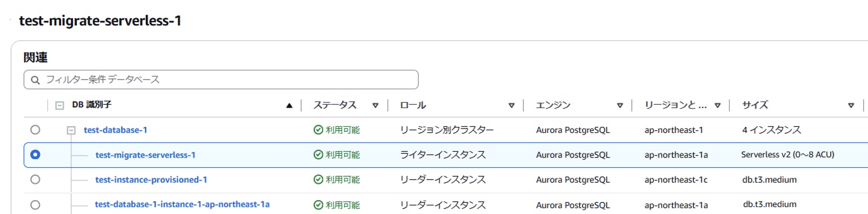Screen dimensions: 868x214
Task: Select the test-database-1 radio button
Action: pos(35,130)
